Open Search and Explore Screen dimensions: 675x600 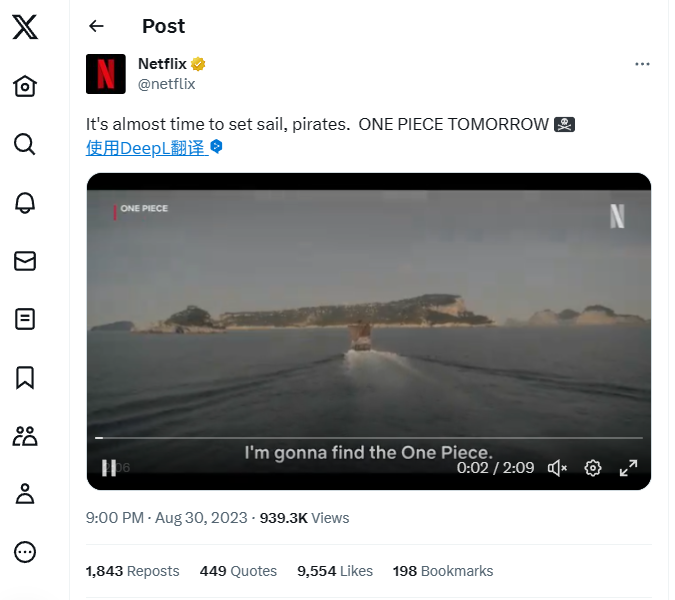[x=25, y=144]
